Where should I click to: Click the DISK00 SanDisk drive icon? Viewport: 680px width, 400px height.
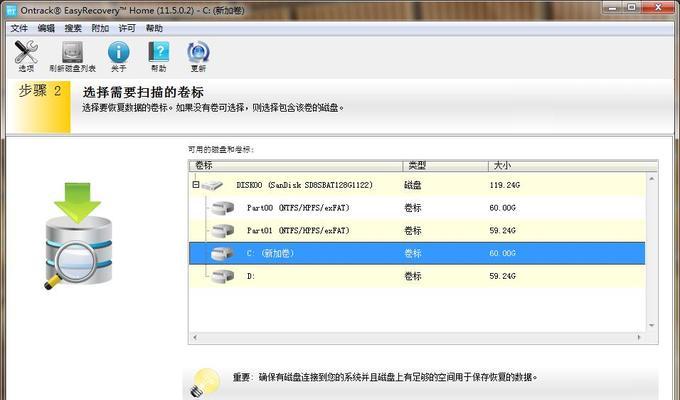pyautogui.click(x=212, y=185)
